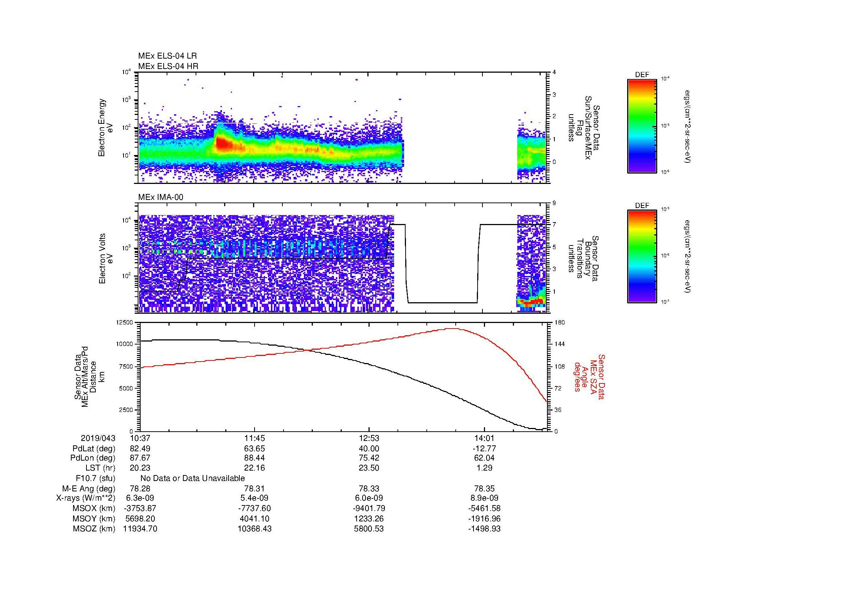This screenshot has width=868, height=613.
Task: Select the 'MEx ELS-04 HR' plot title
Action: (168, 66)
